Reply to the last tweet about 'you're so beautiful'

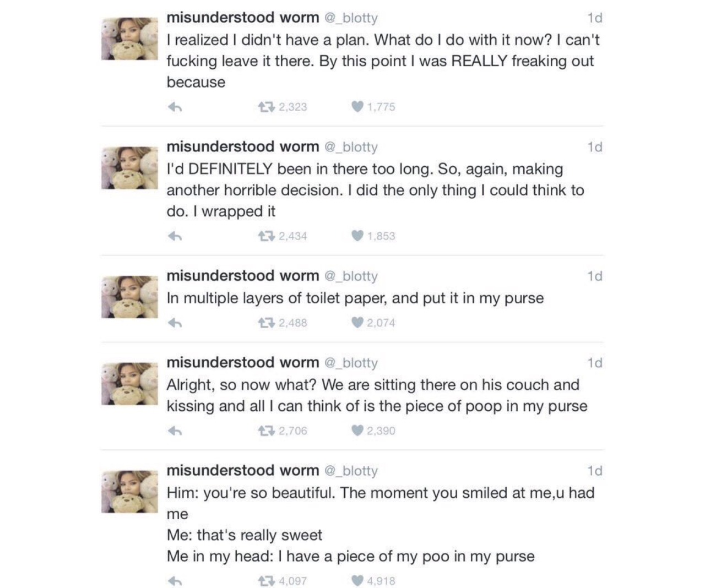[x=175, y=581]
